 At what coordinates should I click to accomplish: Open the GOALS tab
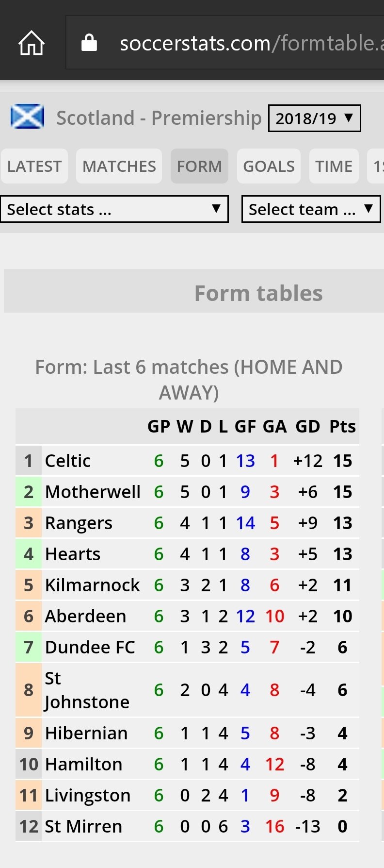click(x=269, y=166)
